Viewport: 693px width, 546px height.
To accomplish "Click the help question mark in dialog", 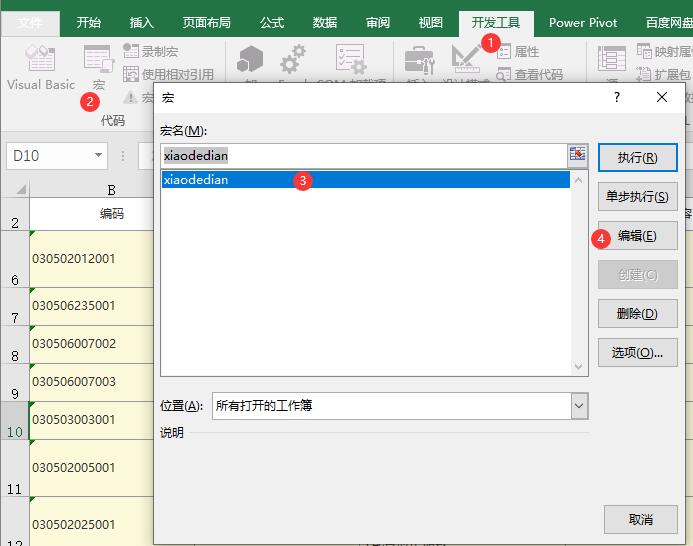I will pyautogui.click(x=617, y=97).
